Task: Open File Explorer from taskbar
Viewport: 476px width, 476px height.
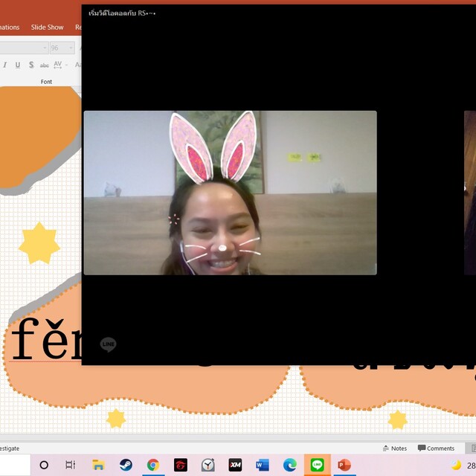Action: tap(98, 465)
